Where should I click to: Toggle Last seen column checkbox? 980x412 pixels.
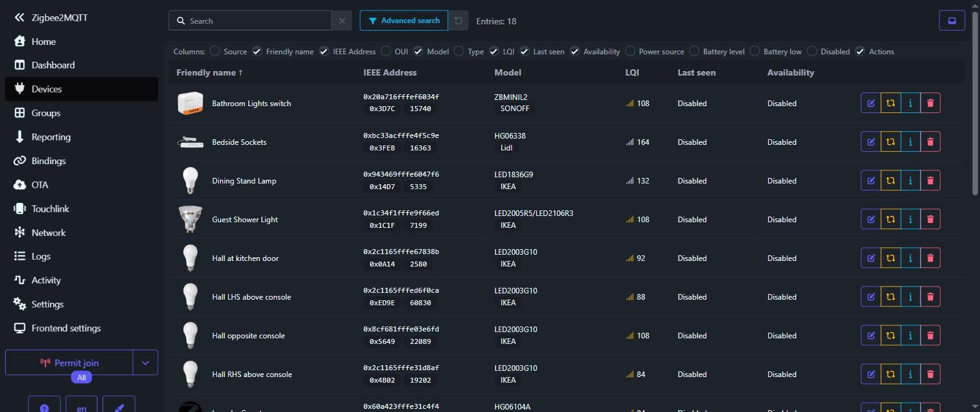524,51
